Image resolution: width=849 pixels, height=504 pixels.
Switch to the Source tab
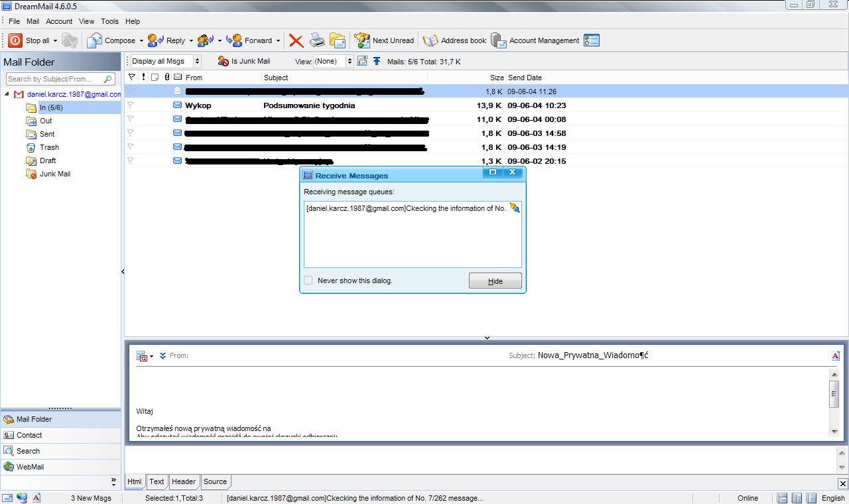[x=215, y=481]
